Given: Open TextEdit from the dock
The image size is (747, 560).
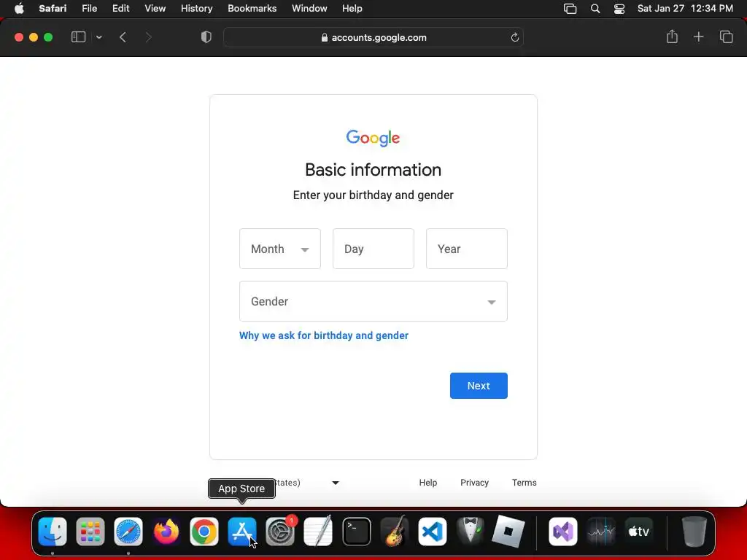Looking at the screenshot, I should (318, 532).
